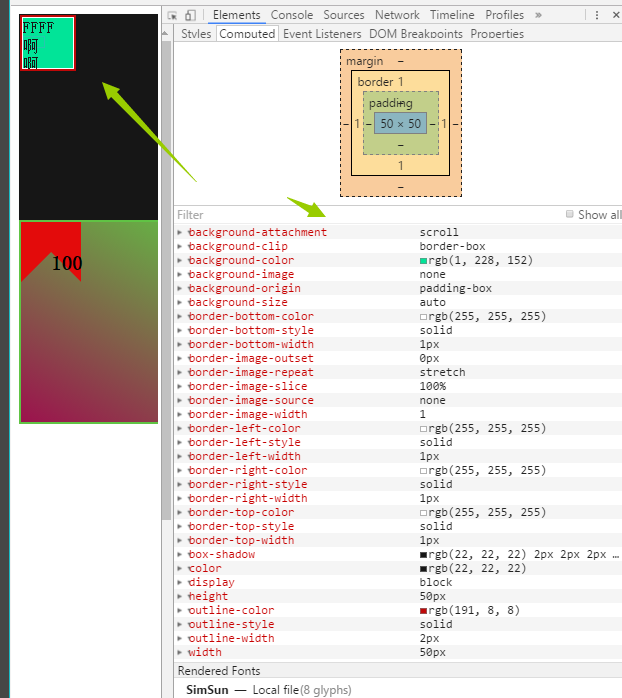Click the green FFFF box on page

pos(48,43)
